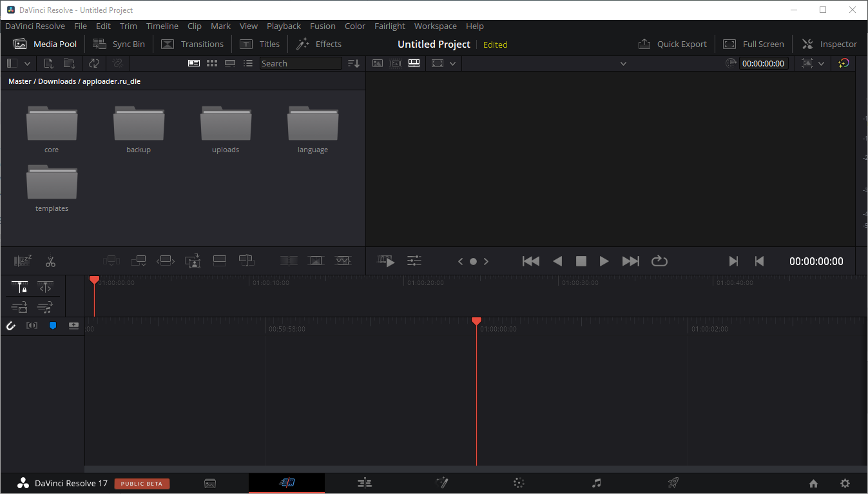868x494 pixels.
Task: Select the Split Clips scissors tool
Action: [x=50, y=261]
